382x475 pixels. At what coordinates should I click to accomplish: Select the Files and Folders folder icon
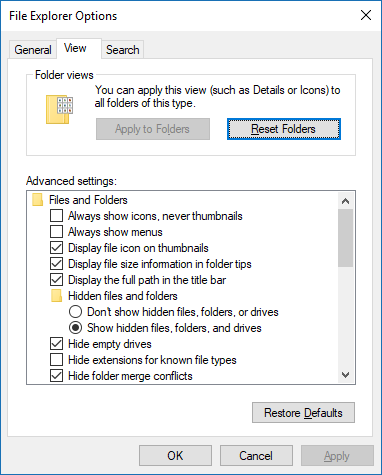point(37,200)
